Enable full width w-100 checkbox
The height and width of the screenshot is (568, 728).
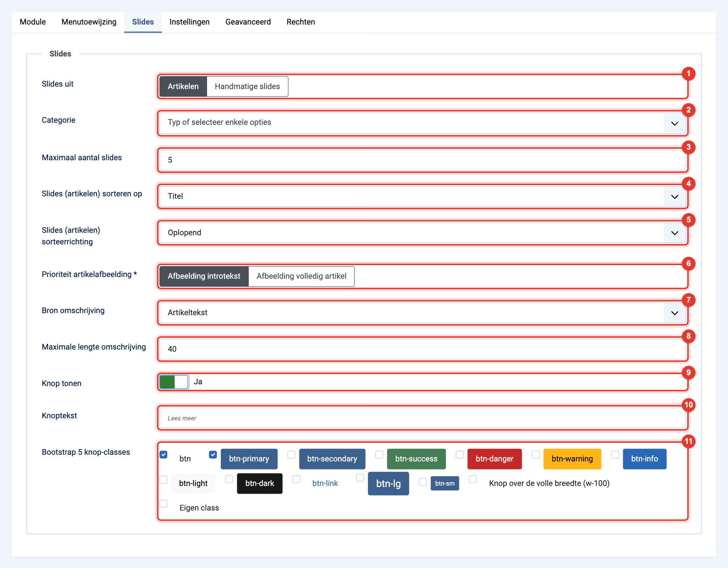(473, 479)
